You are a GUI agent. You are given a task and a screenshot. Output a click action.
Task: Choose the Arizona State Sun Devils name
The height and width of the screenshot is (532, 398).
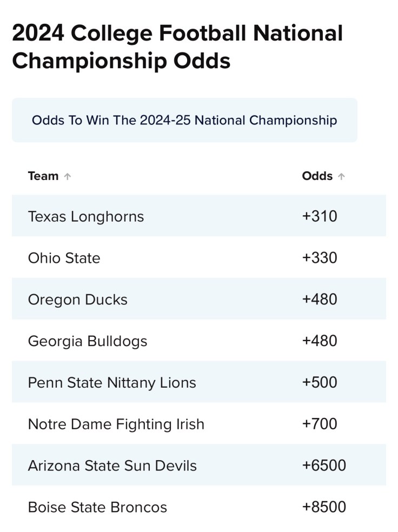pos(112,465)
